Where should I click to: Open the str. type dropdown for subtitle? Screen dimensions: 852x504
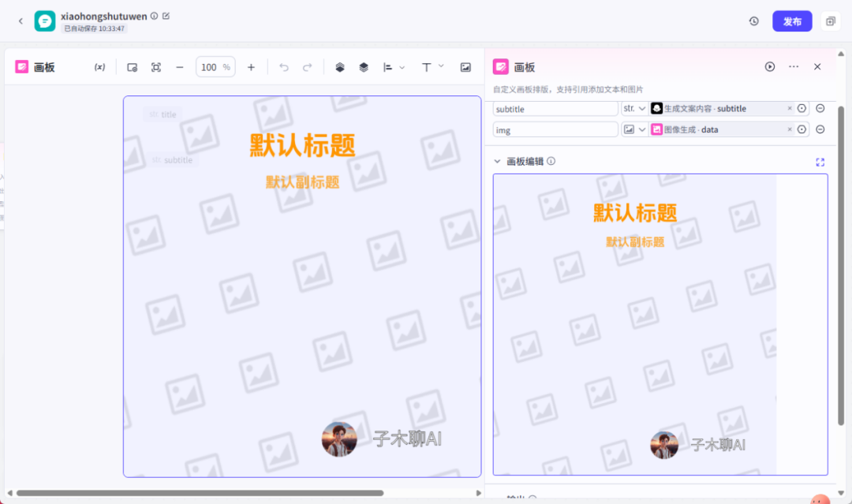point(634,109)
